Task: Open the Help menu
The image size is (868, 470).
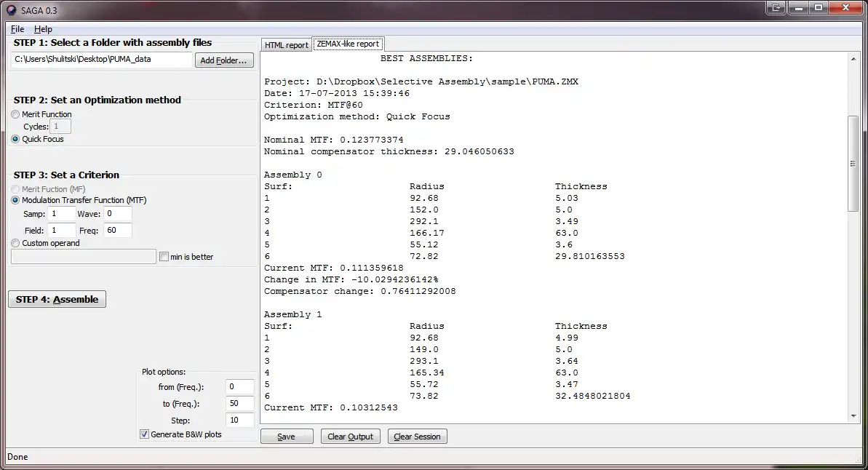Action: (43, 29)
